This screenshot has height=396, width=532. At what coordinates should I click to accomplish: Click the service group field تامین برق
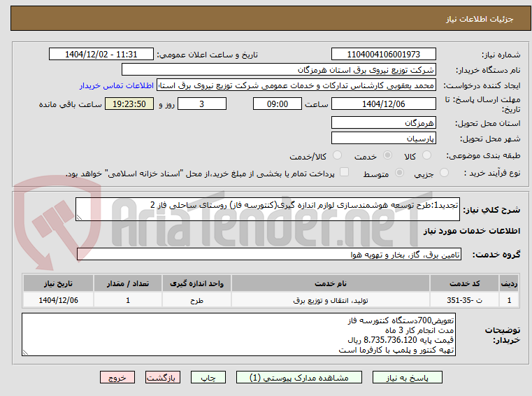(268, 255)
